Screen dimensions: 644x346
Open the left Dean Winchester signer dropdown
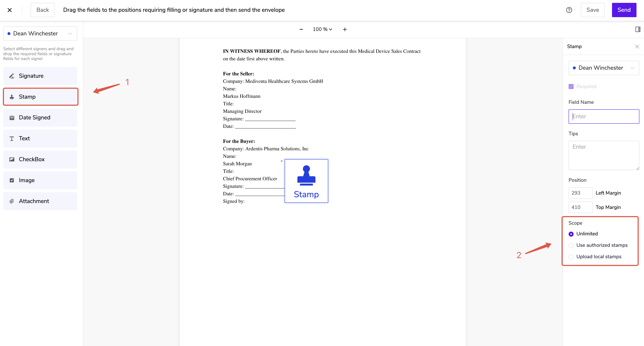[x=40, y=33]
